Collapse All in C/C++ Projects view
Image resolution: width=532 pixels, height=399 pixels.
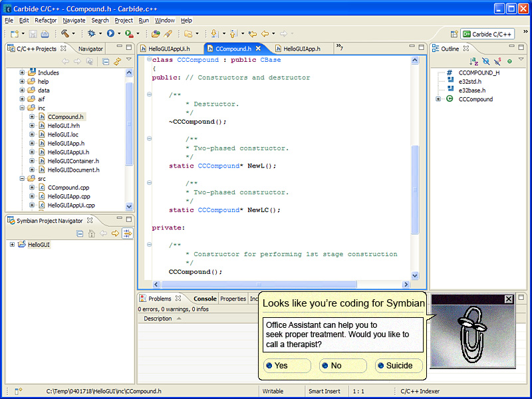pos(106,61)
